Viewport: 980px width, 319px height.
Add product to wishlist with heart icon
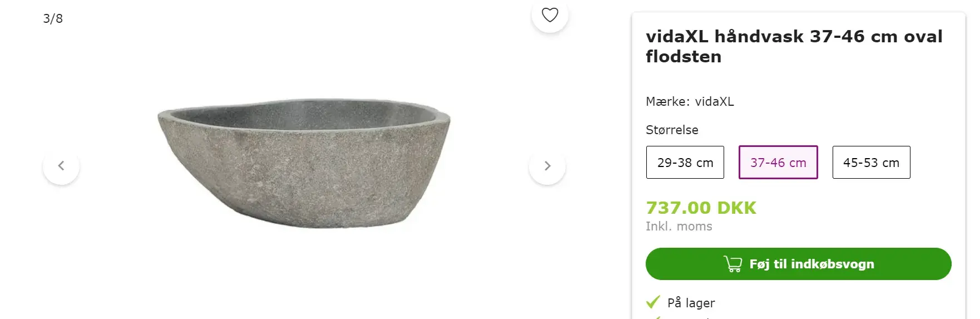[x=550, y=15]
